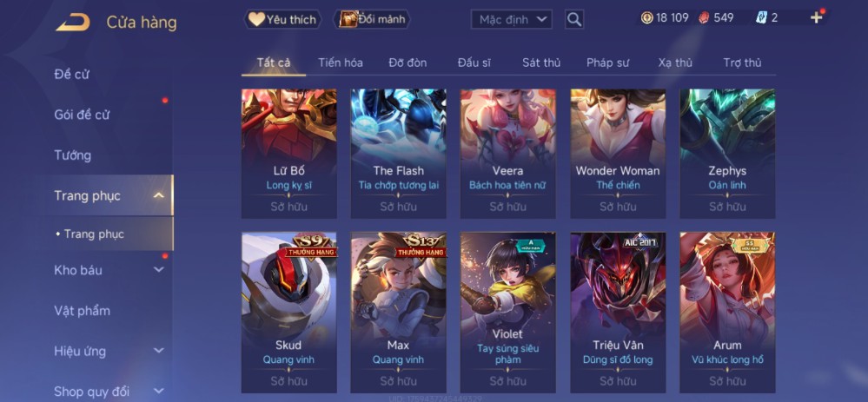Tap the back arrow beside Cửa hàng

pos(72,22)
